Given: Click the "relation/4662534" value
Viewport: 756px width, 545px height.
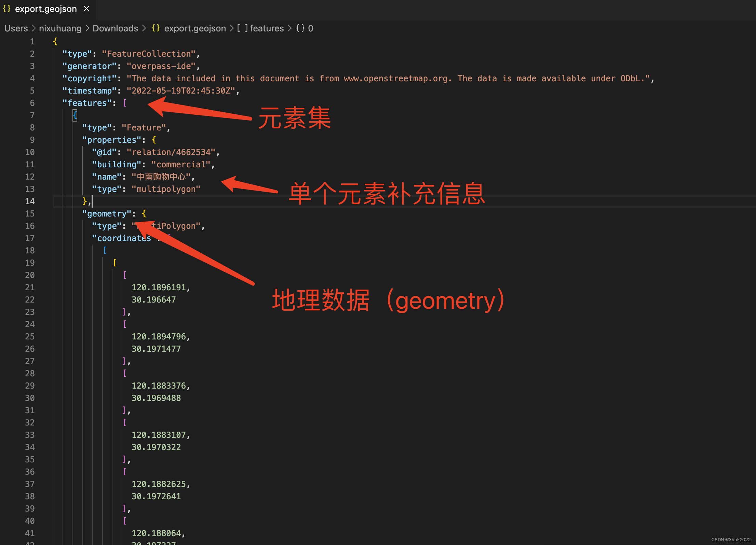Looking at the screenshot, I should 171,152.
